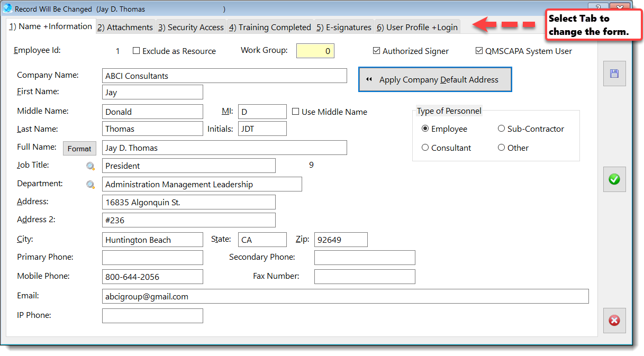Click Apply Company Default Address button
The image size is (644, 356).
pyautogui.click(x=435, y=80)
